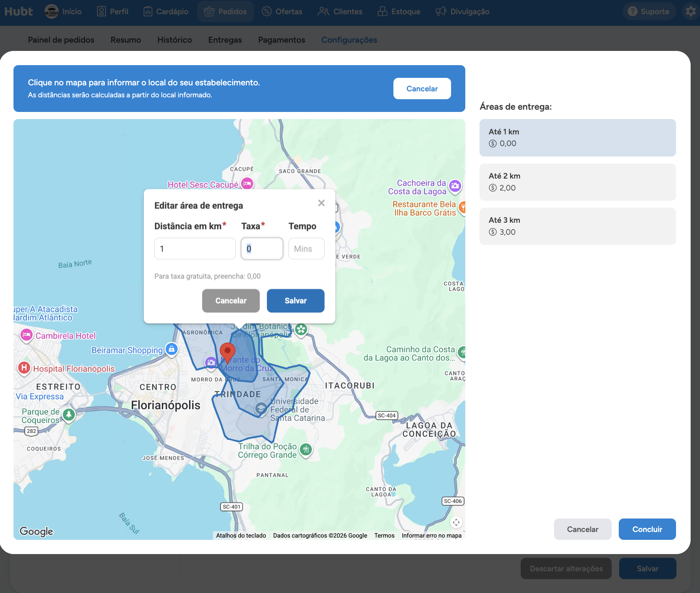Image resolution: width=700 pixels, height=593 pixels.
Task: Select the Até 1 km delivery area
Action: click(x=578, y=138)
